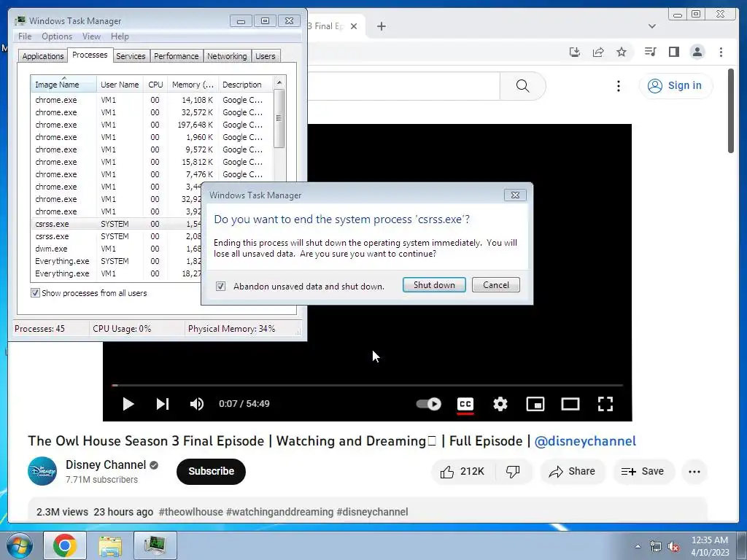Toggle YouTube autoplay switch

point(428,404)
